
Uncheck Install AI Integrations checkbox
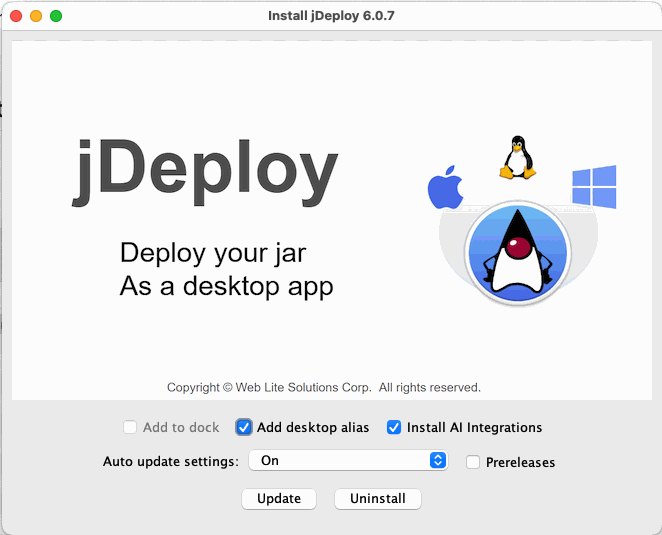394,427
